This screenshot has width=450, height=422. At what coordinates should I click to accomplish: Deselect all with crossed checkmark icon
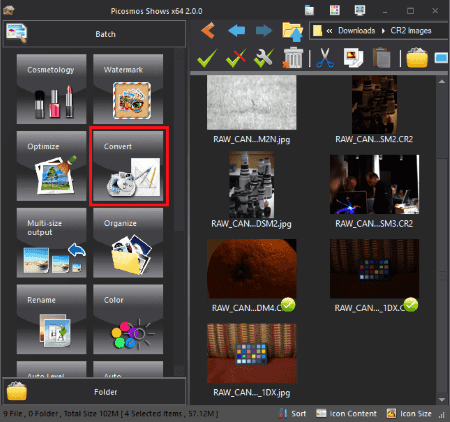coord(236,58)
